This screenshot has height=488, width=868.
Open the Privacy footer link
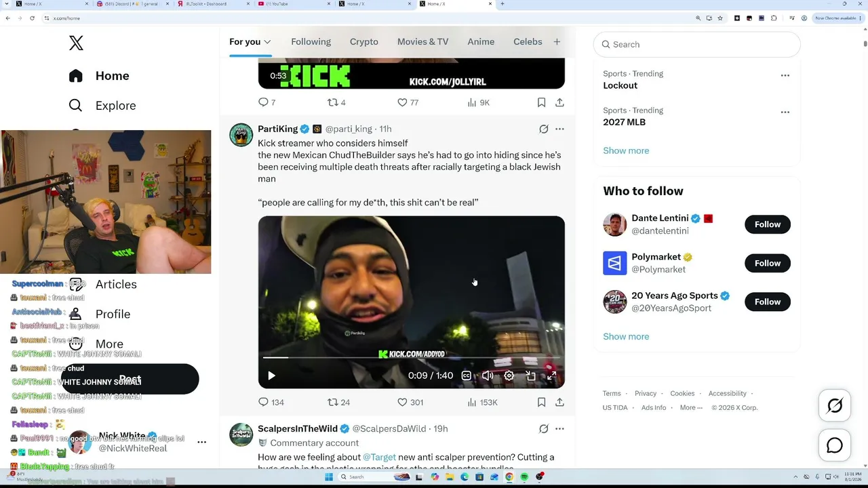646,393
